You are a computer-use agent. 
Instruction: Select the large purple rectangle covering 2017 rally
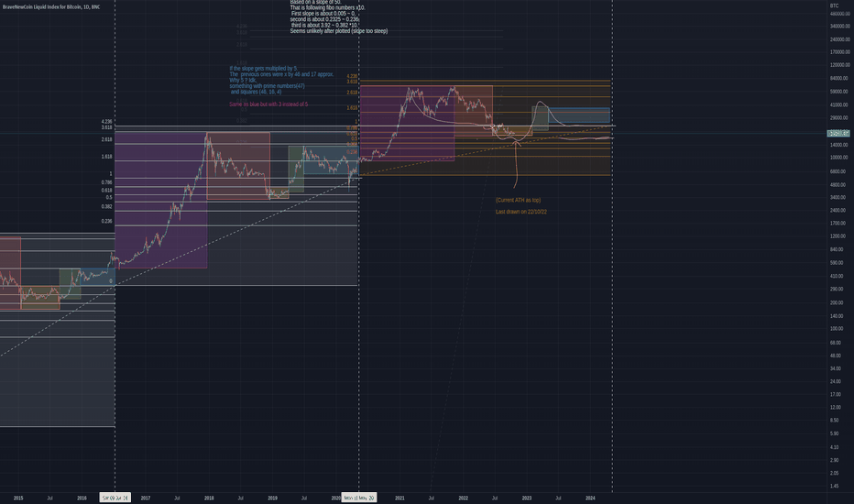point(160,200)
